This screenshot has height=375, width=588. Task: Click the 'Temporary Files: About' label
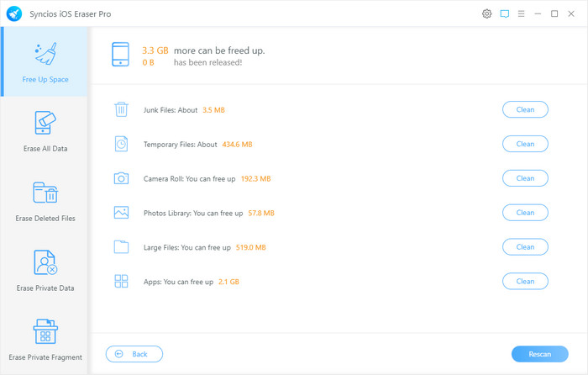(x=181, y=145)
